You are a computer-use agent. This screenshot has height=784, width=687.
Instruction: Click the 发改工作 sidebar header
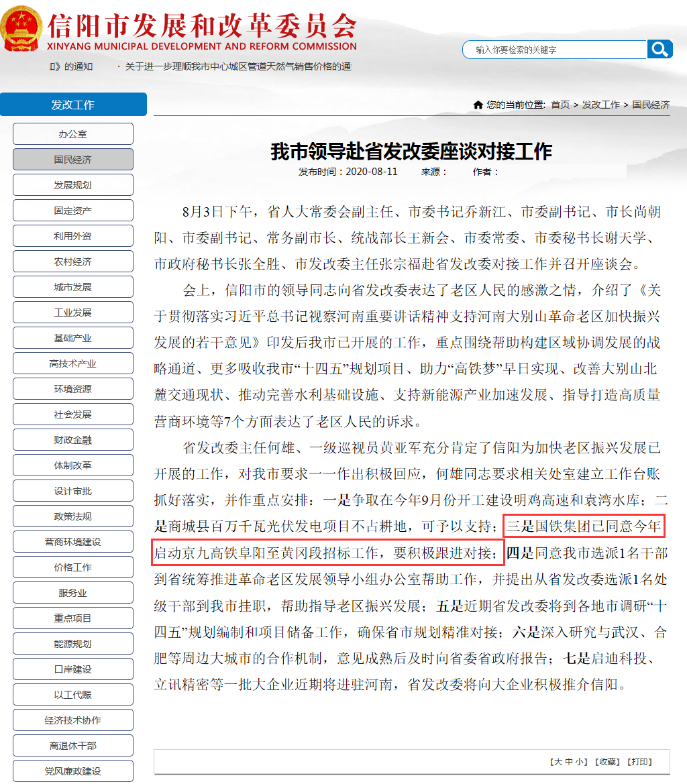click(73, 105)
